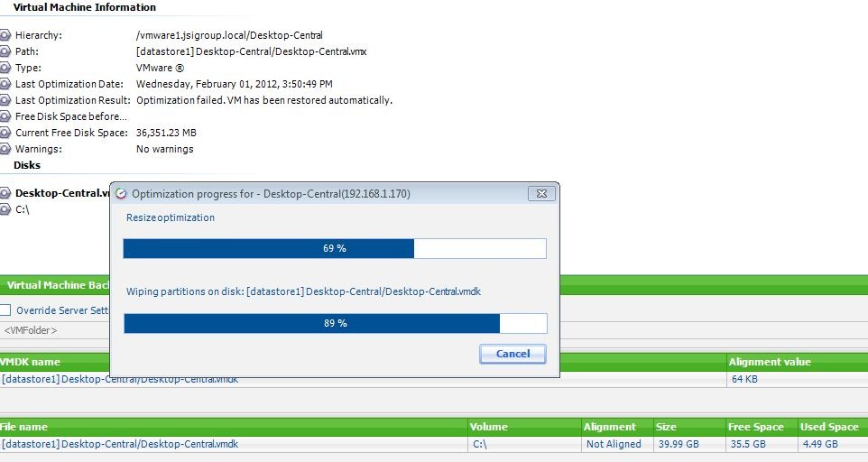Enable the Override Server Settings checkbox
The width and height of the screenshot is (868, 462).
5,310
